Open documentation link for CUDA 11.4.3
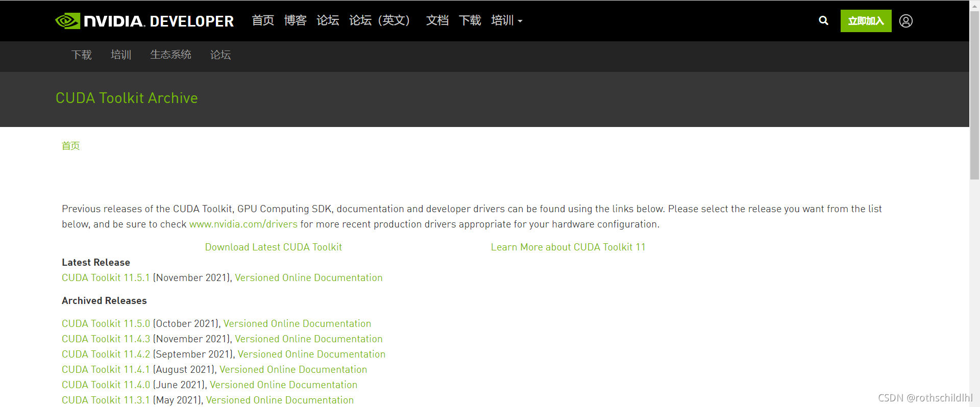 [x=309, y=339]
